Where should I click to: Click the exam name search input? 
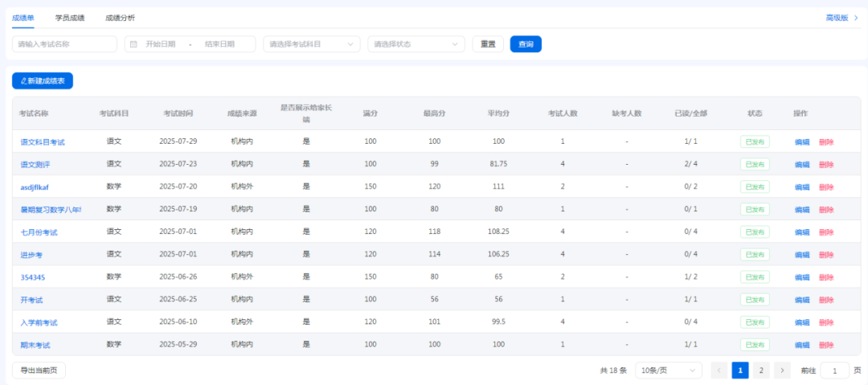[x=64, y=44]
